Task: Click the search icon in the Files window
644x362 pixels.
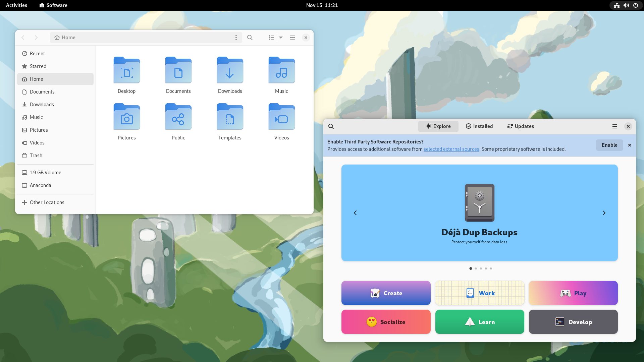Action: coord(250,38)
